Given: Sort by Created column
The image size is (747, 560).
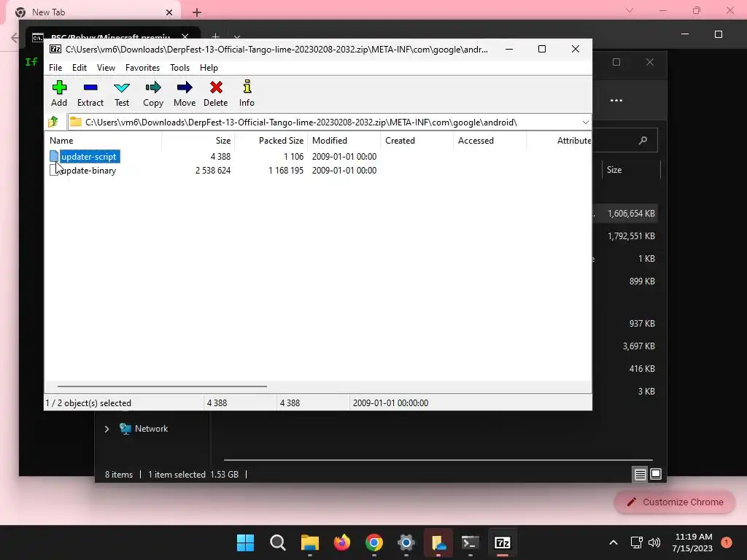Looking at the screenshot, I should (417, 141).
